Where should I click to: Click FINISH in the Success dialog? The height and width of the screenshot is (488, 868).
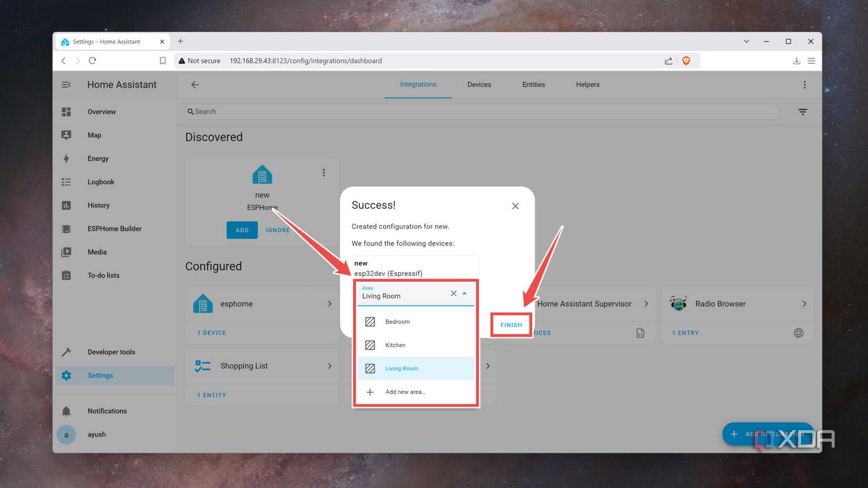tap(511, 324)
